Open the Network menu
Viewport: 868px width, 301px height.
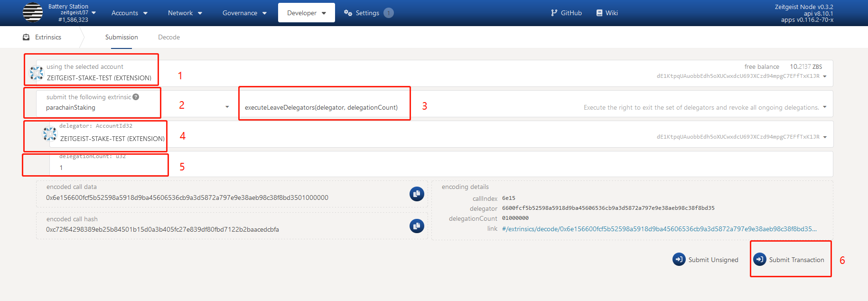pyautogui.click(x=185, y=13)
